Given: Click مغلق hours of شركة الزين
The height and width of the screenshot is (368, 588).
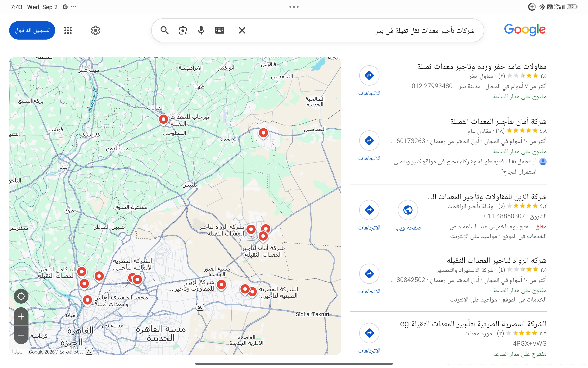Looking at the screenshot, I should [x=541, y=227].
